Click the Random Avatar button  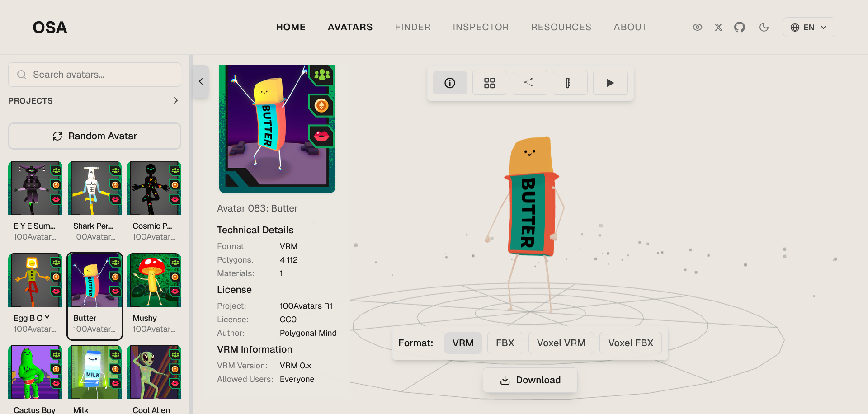click(94, 136)
